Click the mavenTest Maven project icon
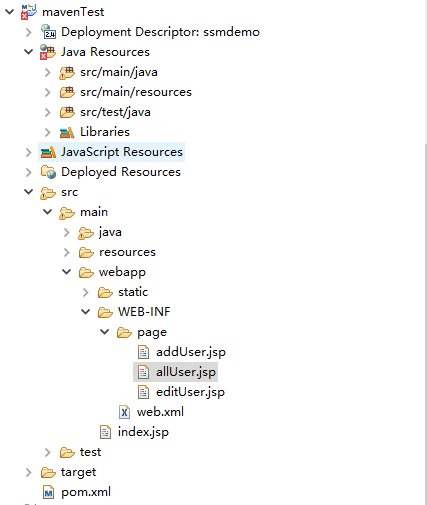Image resolution: width=427 pixels, height=505 pixels. point(29,12)
